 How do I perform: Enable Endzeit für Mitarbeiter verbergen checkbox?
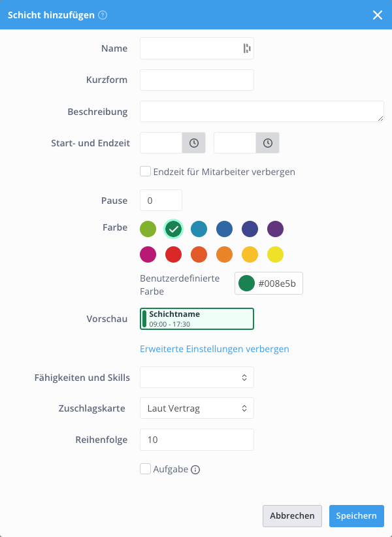(x=145, y=171)
